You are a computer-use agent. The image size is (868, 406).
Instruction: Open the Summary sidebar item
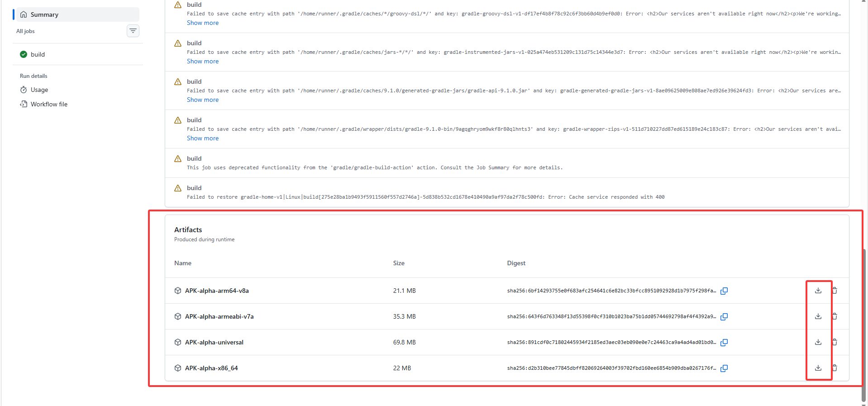pos(44,14)
